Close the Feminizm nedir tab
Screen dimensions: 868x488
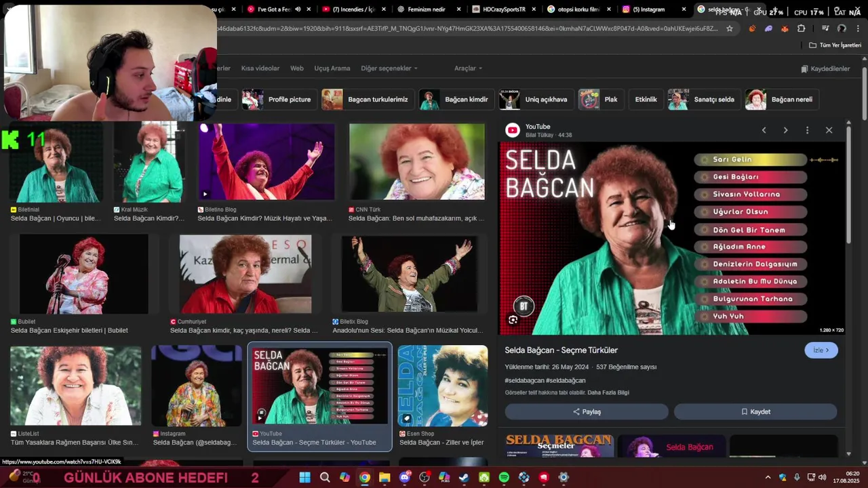[459, 9]
